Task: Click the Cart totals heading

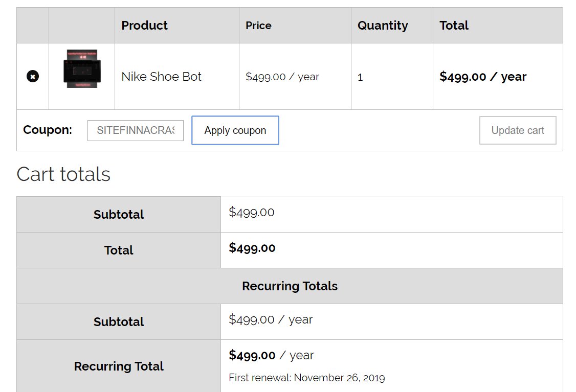Action: tap(64, 175)
